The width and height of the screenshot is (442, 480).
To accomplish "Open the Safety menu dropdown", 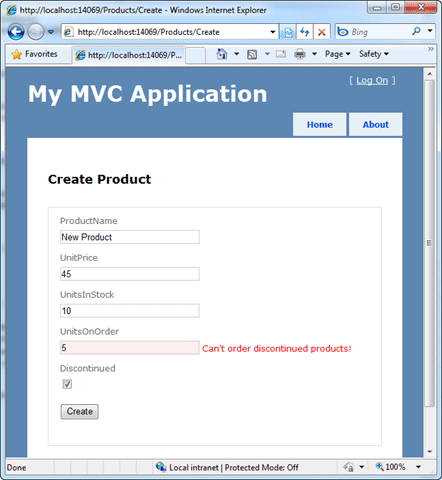I will click(x=374, y=54).
